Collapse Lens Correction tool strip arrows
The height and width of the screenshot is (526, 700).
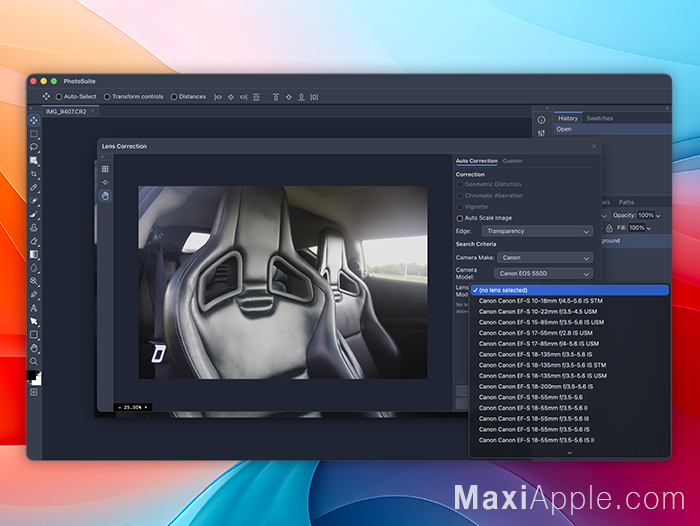[x=102, y=157]
